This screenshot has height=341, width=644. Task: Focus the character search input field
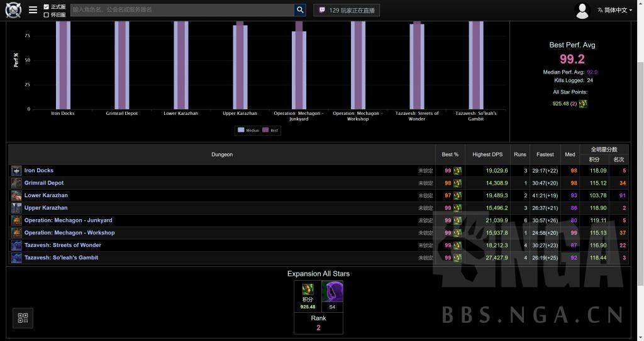[x=182, y=10]
